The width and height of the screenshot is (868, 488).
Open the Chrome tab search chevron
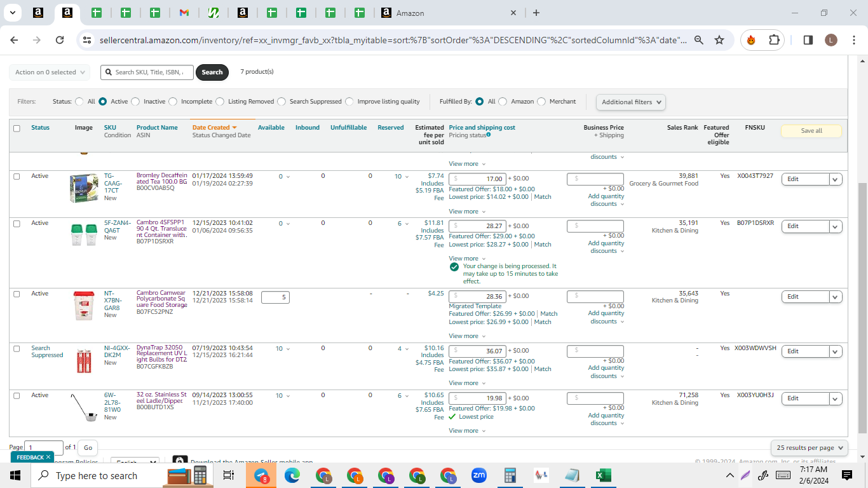(14, 13)
